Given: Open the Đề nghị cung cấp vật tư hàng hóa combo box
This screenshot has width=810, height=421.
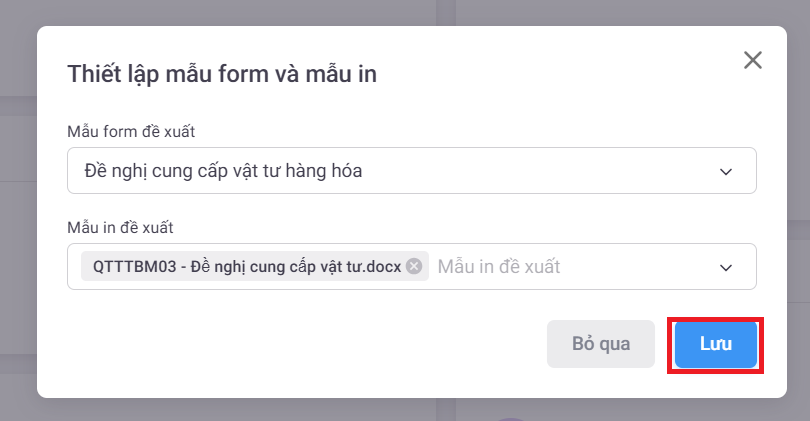Looking at the screenshot, I should [x=400, y=171].
